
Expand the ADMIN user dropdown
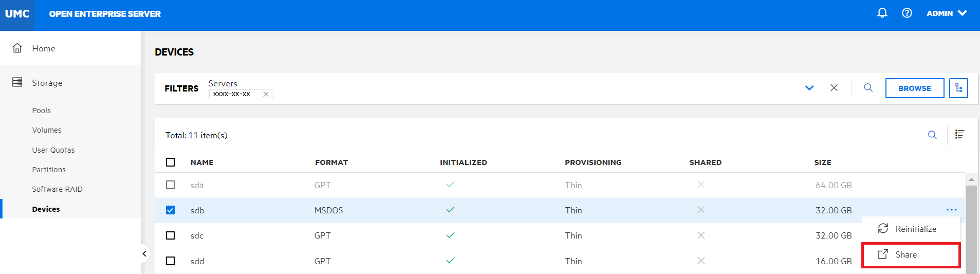coord(947,13)
